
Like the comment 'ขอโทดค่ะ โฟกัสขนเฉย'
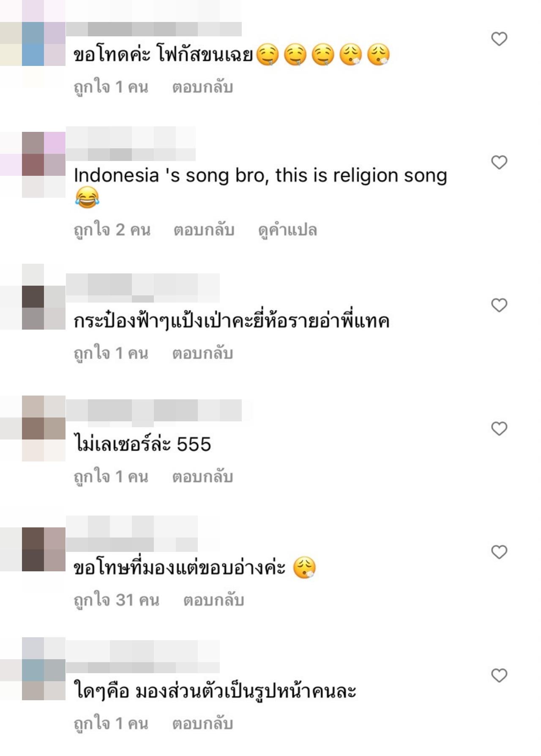point(499,39)
